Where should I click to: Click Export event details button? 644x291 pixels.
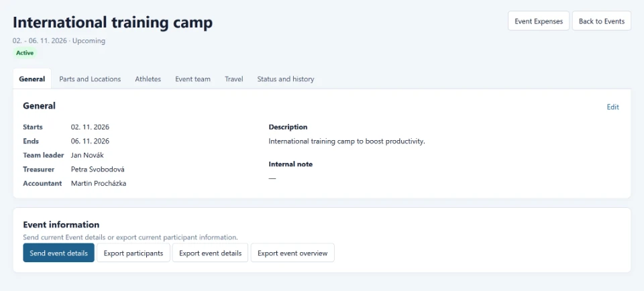pyautogui.click(x=210, y=253)
